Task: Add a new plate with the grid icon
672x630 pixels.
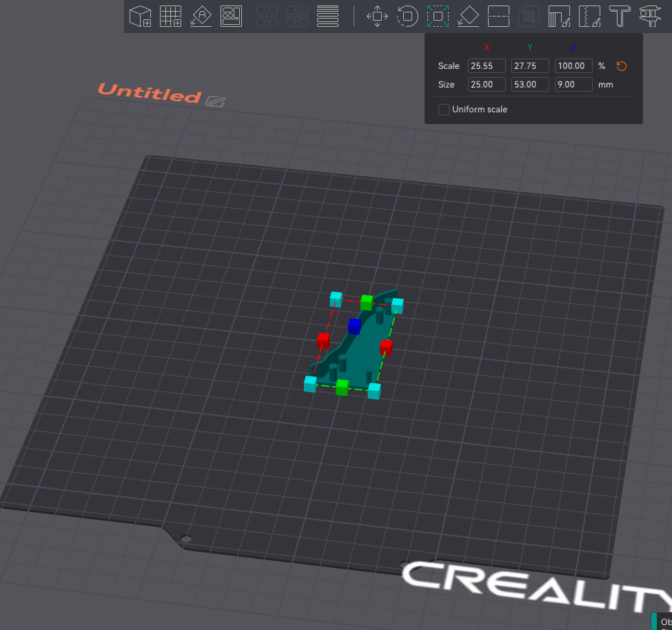Action: click(x=170, y=17)
